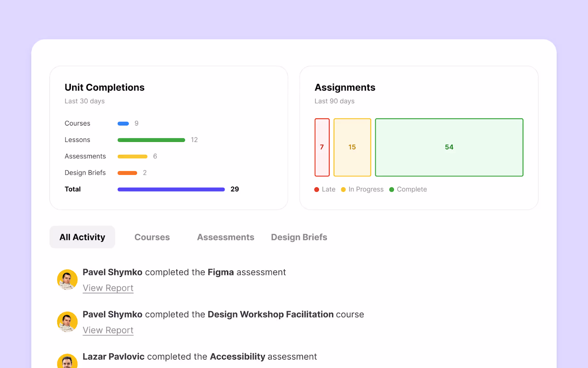The width and height of the screenshot is (588, 368).
Task: Select the yellow In Progress box showing 15
Action: tap(352, 147)
